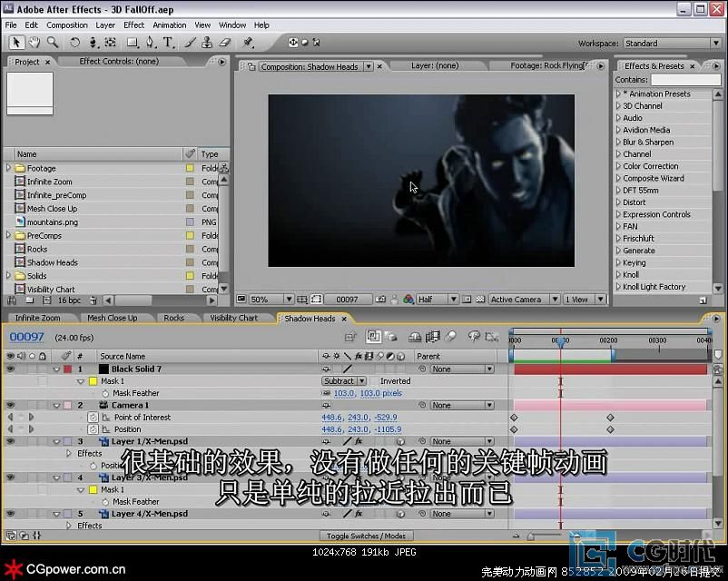Screen dimensions: 728x581
Task: Toggle Black Solid 7 mask feather constrain link
Action: [x=326, y=393]
